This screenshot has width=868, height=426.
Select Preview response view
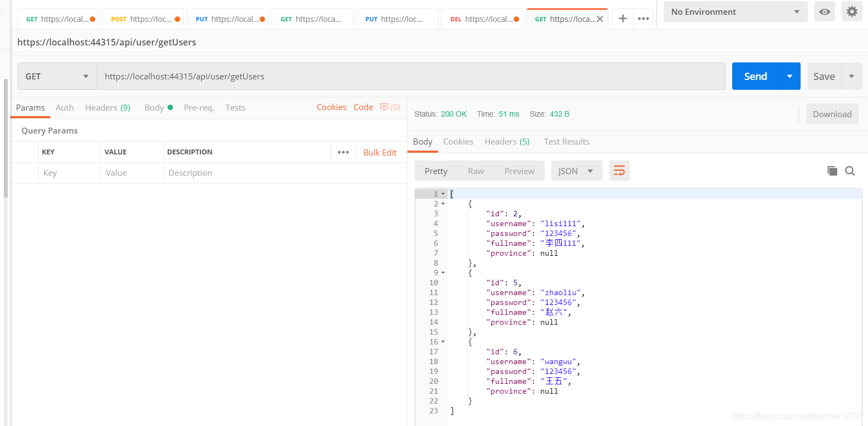point(519,171)
